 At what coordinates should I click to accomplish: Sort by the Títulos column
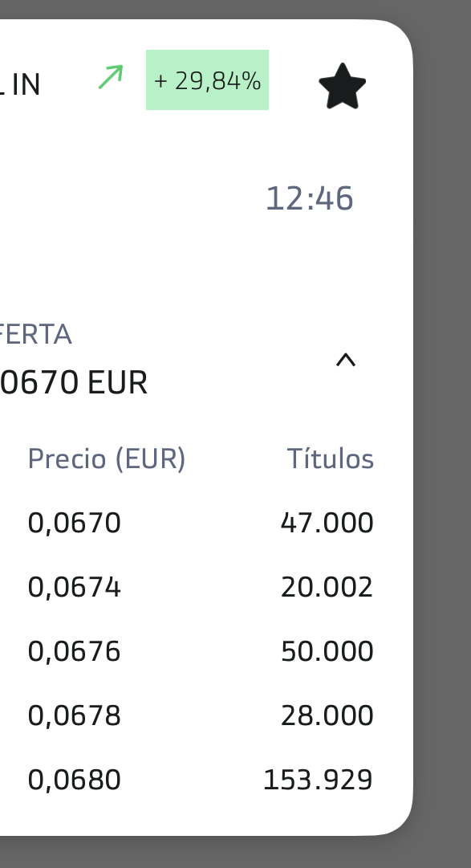(331, 458)
